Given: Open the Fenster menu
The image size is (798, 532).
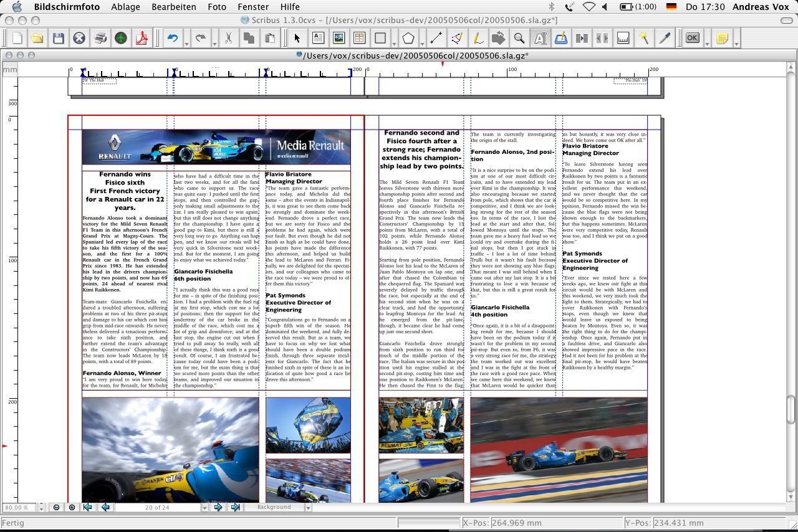Looking at the screenshot, I should click(x=252, y=7).
